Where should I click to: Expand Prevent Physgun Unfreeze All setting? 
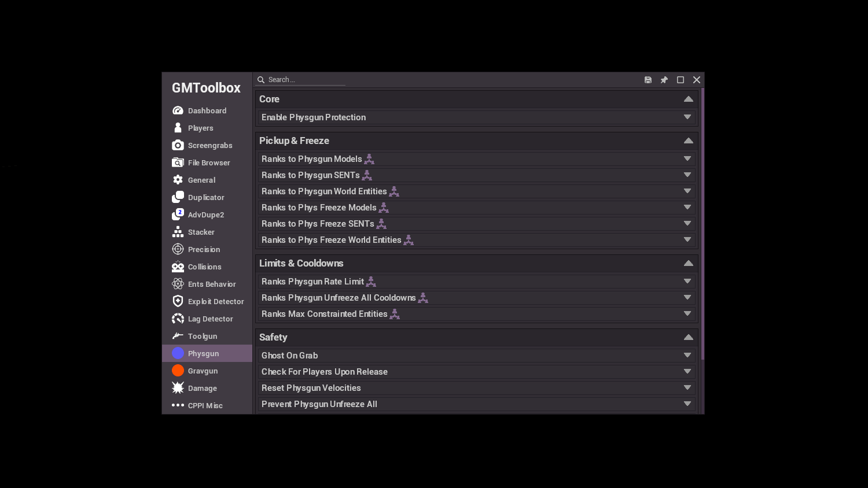click(x=687, y=404)
